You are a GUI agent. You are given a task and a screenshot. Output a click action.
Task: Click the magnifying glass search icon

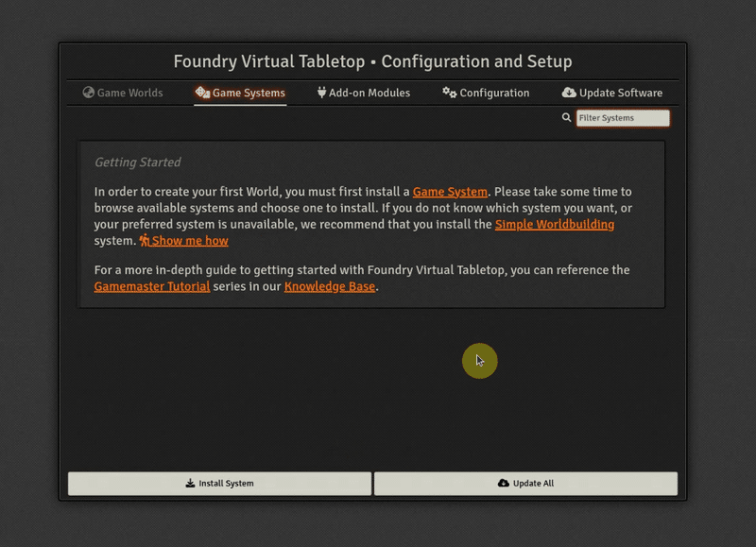click(x=566, y=117)
